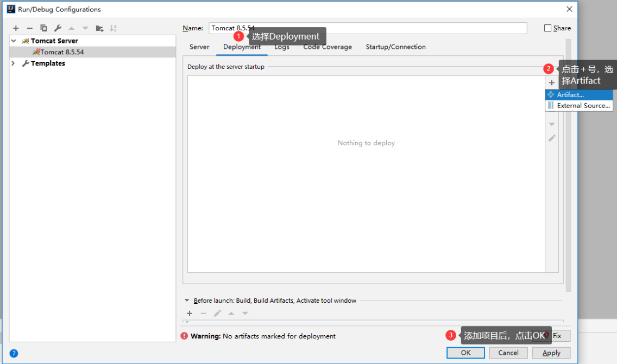The width and height of the screenshot is (617, 364).
Task: Click the Apply button
Action: tap(551, 353)
